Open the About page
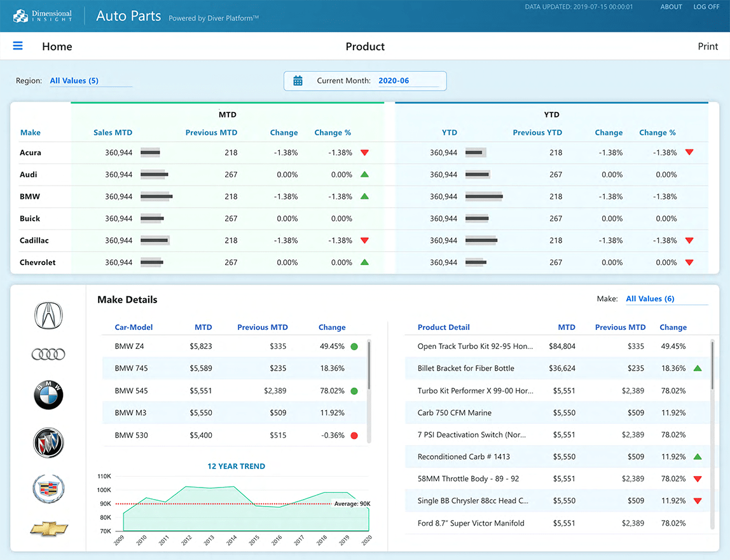The height and width of the screenshot is (560, 730). [671, 7]
